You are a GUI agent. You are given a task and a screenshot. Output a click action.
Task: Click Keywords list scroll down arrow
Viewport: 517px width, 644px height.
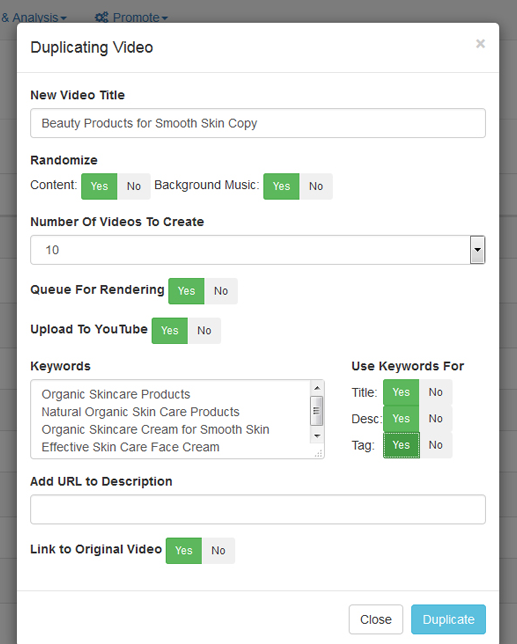coord(317,436)
